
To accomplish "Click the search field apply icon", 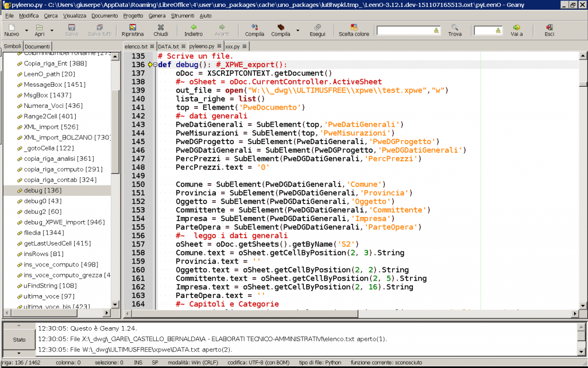I will (436, 30).
